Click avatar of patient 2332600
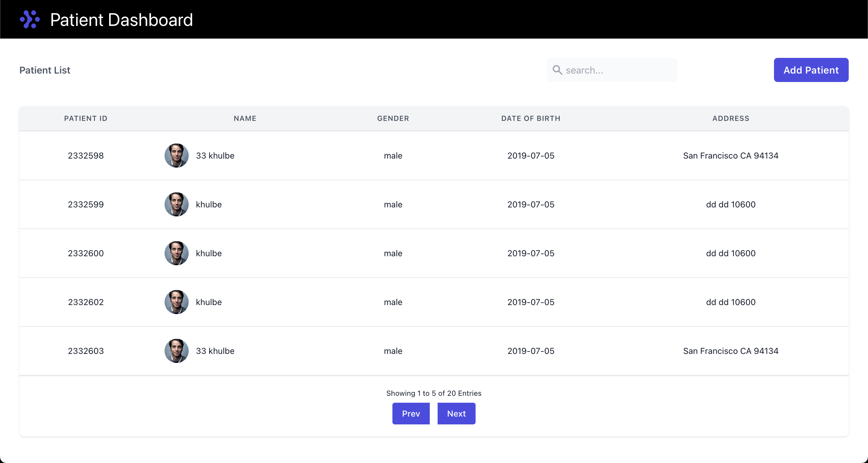868x463 pixels. pyautogui.click(x=176, y=253)
